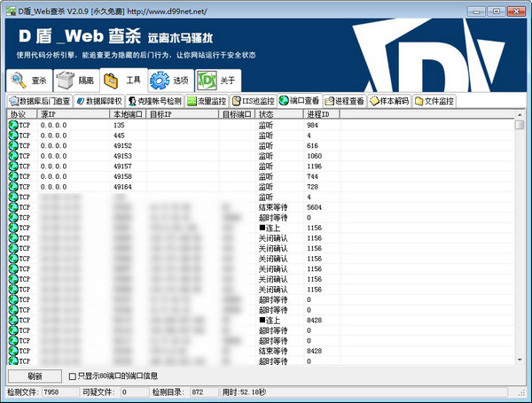Click process ID cell 728

pos(312,187)
